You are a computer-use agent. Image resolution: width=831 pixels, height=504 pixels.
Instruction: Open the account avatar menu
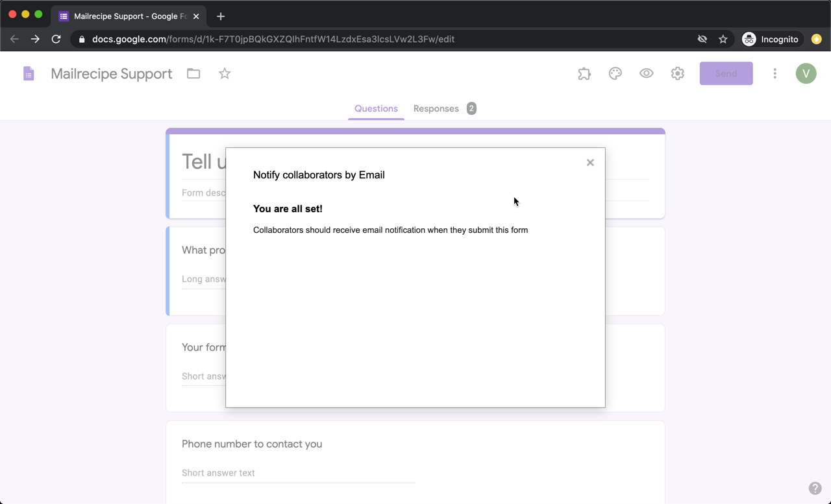[806, 73]
